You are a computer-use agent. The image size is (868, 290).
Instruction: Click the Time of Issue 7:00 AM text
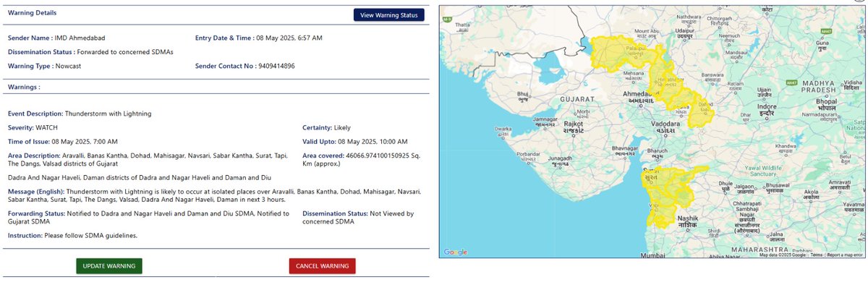(x=62, y=141)
